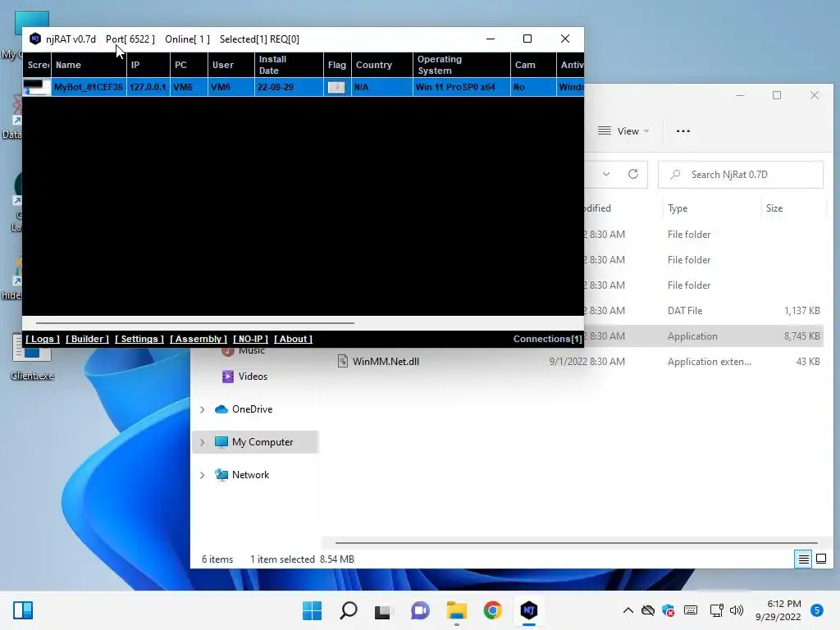
Task: Click the My Computer monitor icon in sidebar
Action: [221, 442]
